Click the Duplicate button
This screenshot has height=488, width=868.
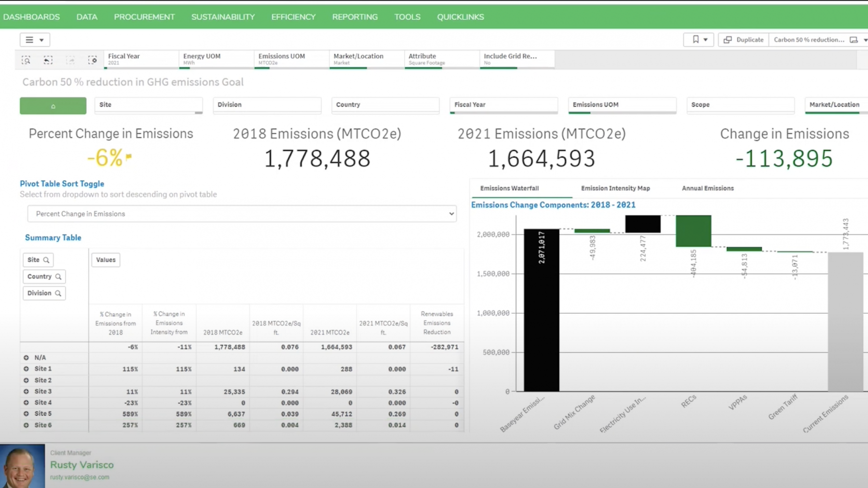coord(744,40)
